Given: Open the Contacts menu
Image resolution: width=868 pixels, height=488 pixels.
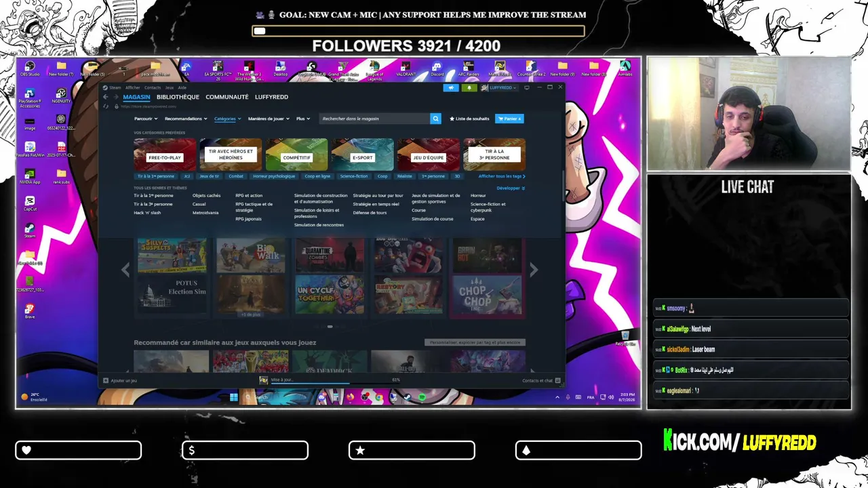Looking at the screenshot, I should point(153,87).
